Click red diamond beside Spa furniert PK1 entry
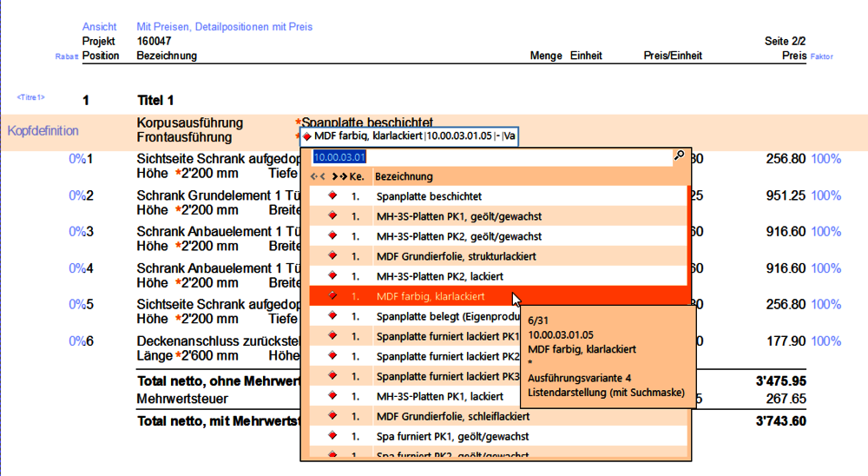868x476 pixels. pos(332,436)
